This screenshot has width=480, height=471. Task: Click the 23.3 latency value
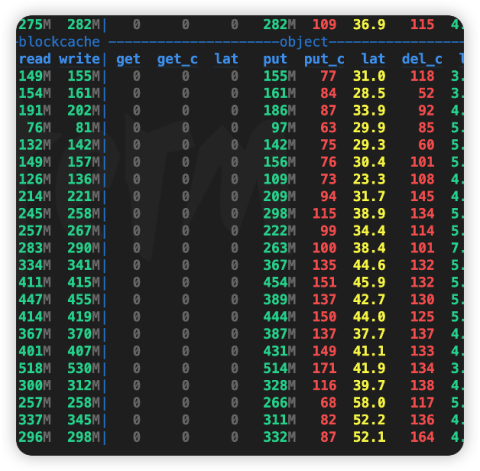click(369, 179)
